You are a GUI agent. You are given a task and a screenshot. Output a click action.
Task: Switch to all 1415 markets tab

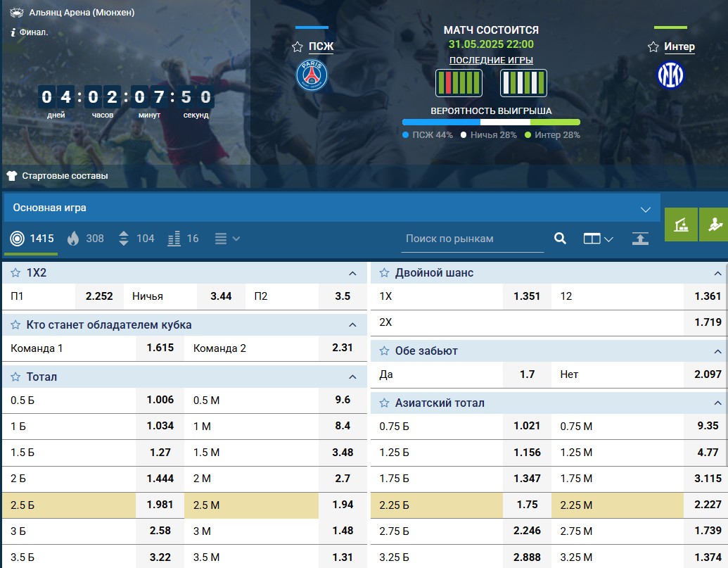32,239
